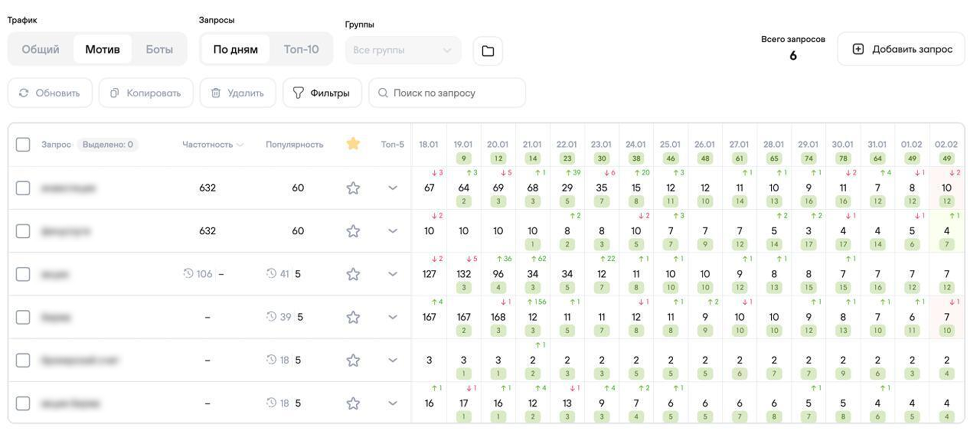Click the Обновить refresh button
980x445 pixels.
click(50, 93)
